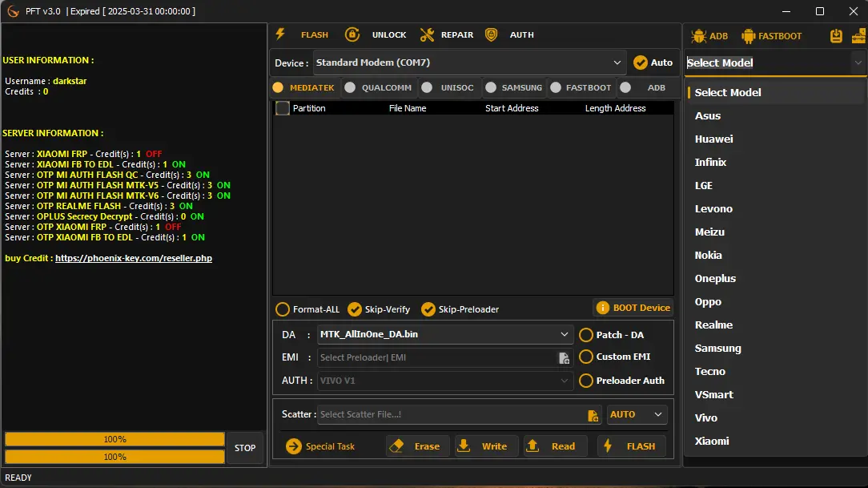Click the STOP button
This screenshot has width=868, height=488.
pyautogui.click(x=245, y=448)
